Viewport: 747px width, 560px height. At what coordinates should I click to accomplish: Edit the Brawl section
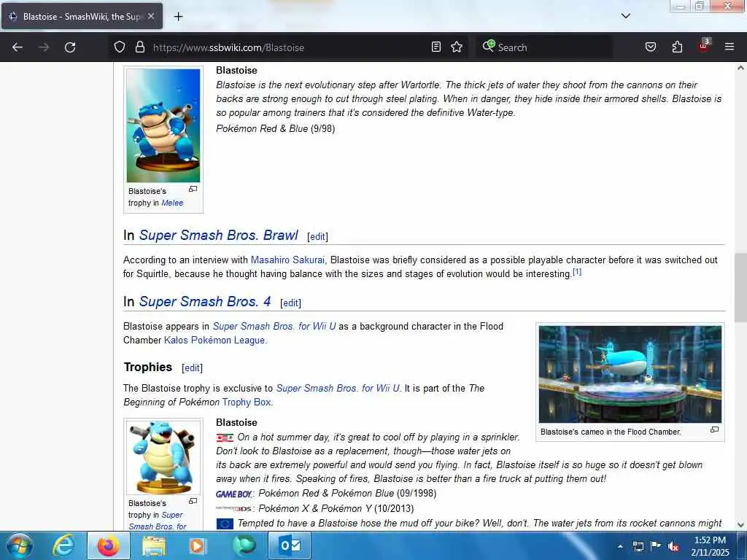tap(318, 237)
